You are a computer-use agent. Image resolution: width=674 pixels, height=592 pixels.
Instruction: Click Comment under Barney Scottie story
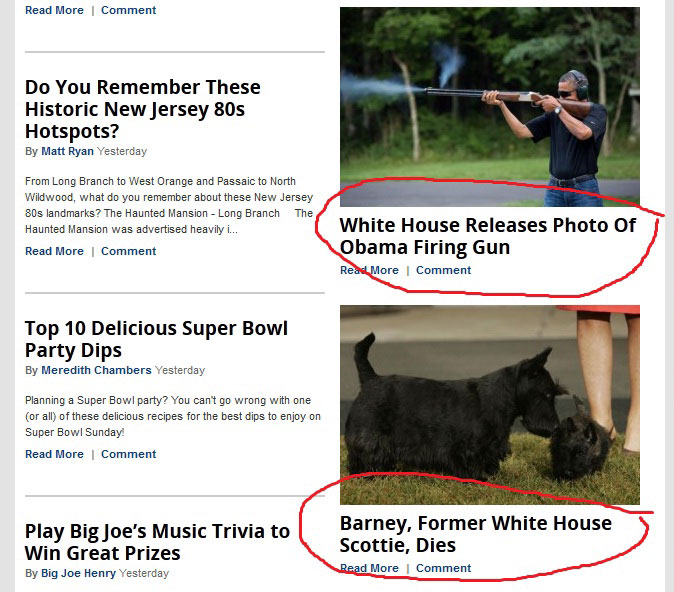(x=444, y=568)
